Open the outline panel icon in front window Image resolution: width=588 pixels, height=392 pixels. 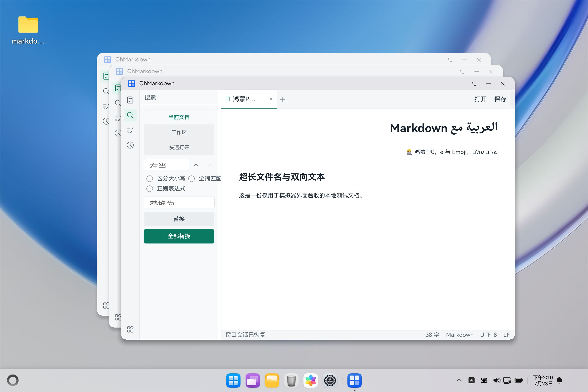pos(130,130)
